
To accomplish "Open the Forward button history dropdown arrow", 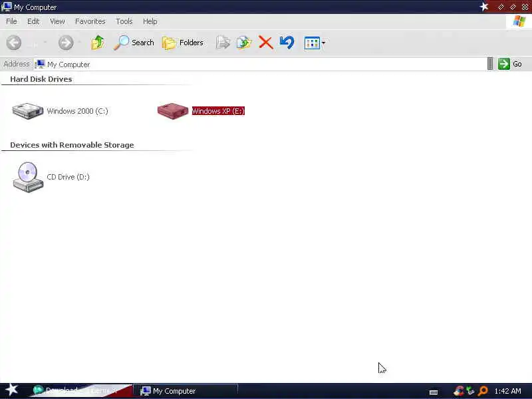I will tap(79, 43).
